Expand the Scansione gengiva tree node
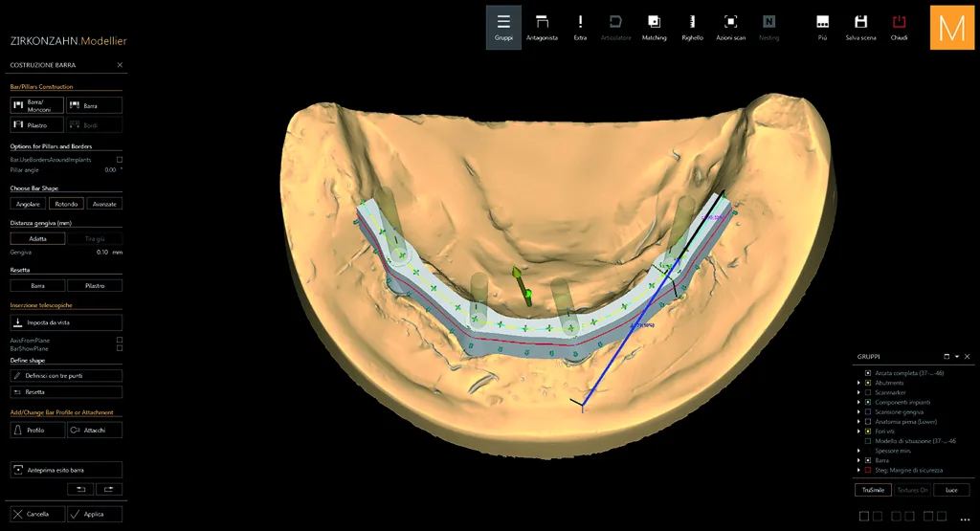This screenshot has width=980, height=531. tap(858, 412)
